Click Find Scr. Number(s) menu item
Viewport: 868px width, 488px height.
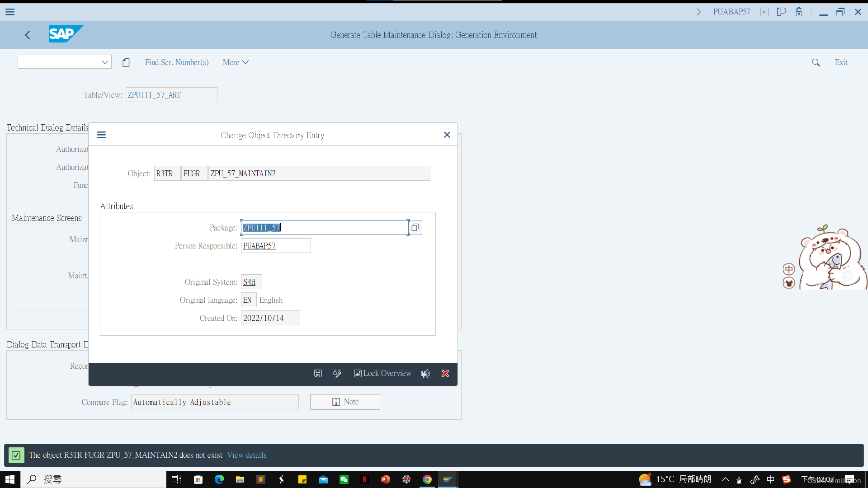tap(177, 62)
